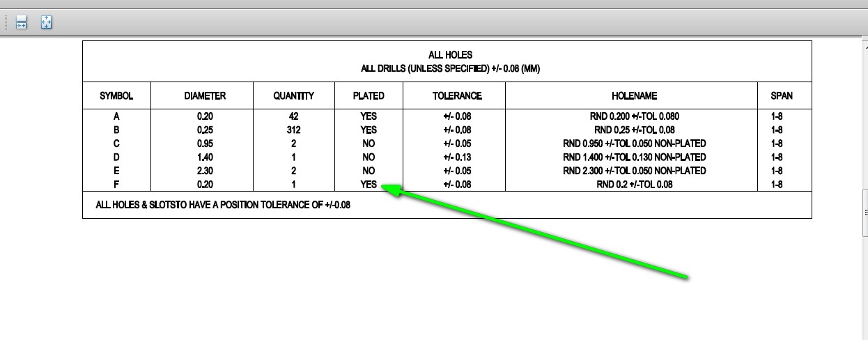Click the 2.30 diameter value
Viewport: 868px width, 340px height.
(x=205, y=171)
